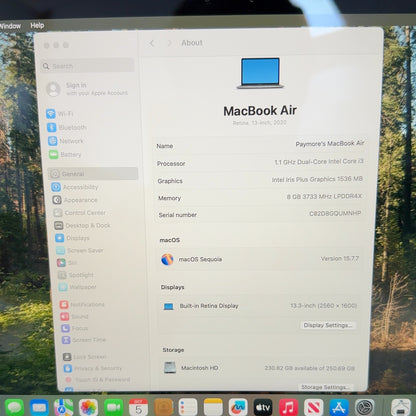Open the Window menu in menu bar

click(10, 26)
